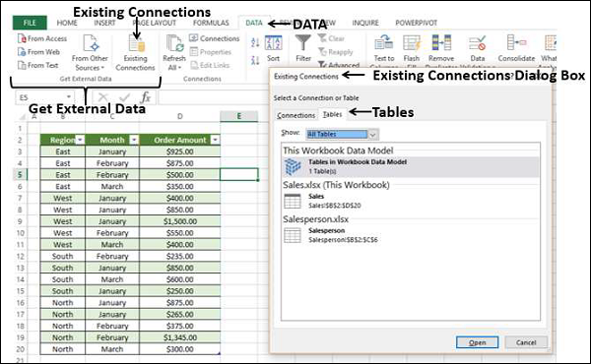This screenshot has width=591, height=364.
Task: Click cell containing $300.00
Action: point(180,349)
